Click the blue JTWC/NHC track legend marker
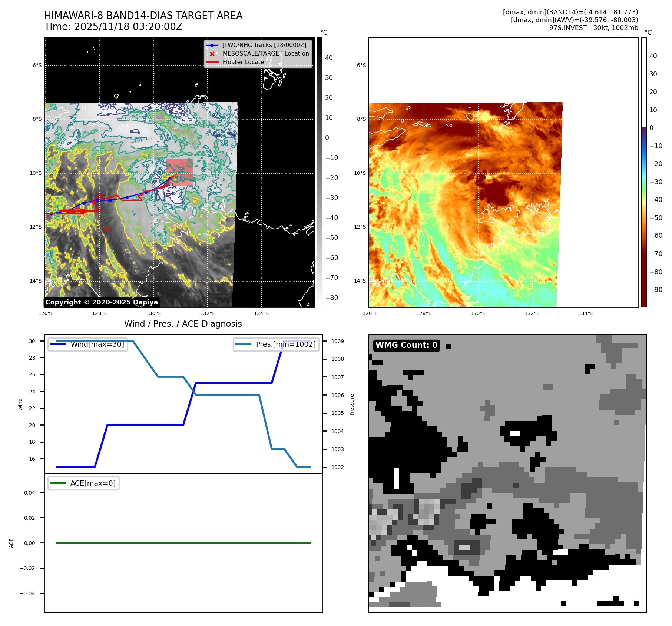672x626 pixels. click(x=212, y=45)
